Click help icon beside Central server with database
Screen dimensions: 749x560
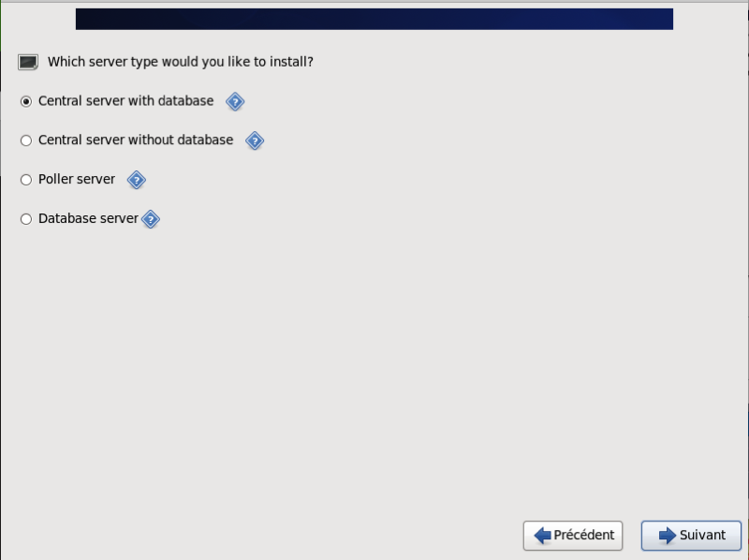[x=235, y=101]
